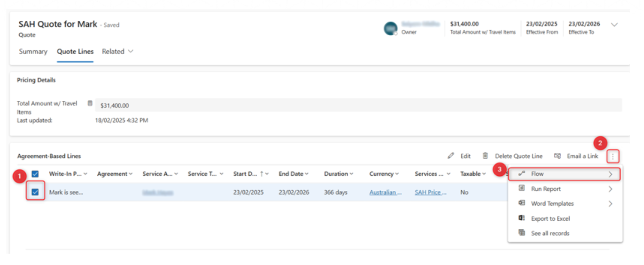Viewport: 644px width, 265px height.
Task: Click the See all records icon
Action: click(522, 233)
